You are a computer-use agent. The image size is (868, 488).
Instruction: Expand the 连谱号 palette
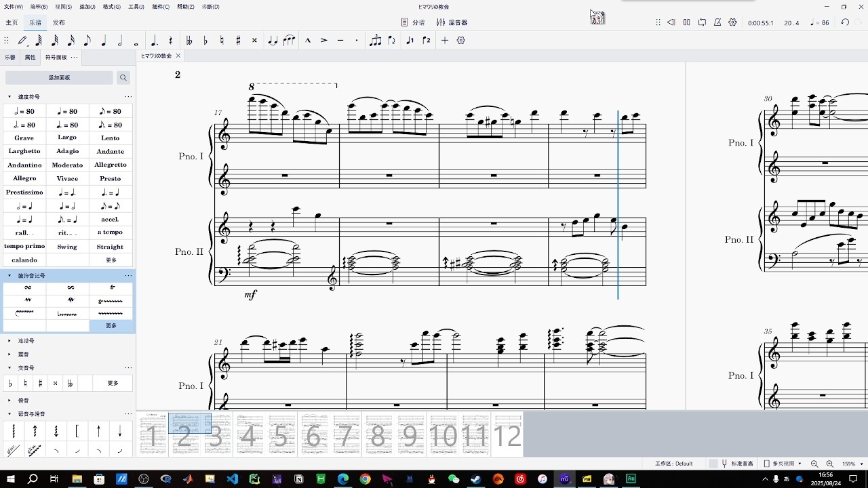click(9, 341)
